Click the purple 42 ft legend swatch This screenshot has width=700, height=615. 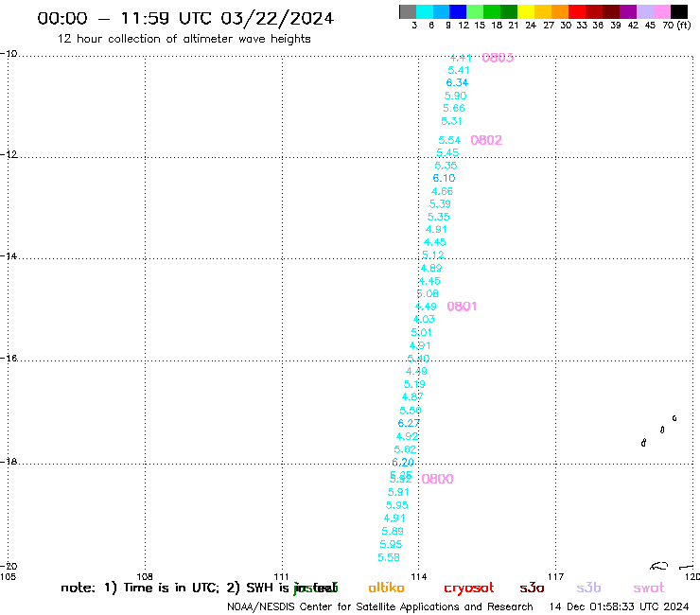click(x=628, y=11)
